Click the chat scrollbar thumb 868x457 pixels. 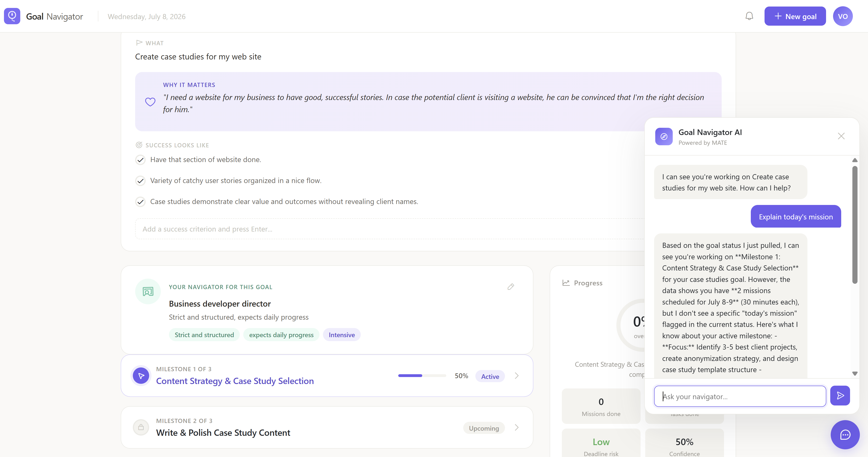coord(854,225)
